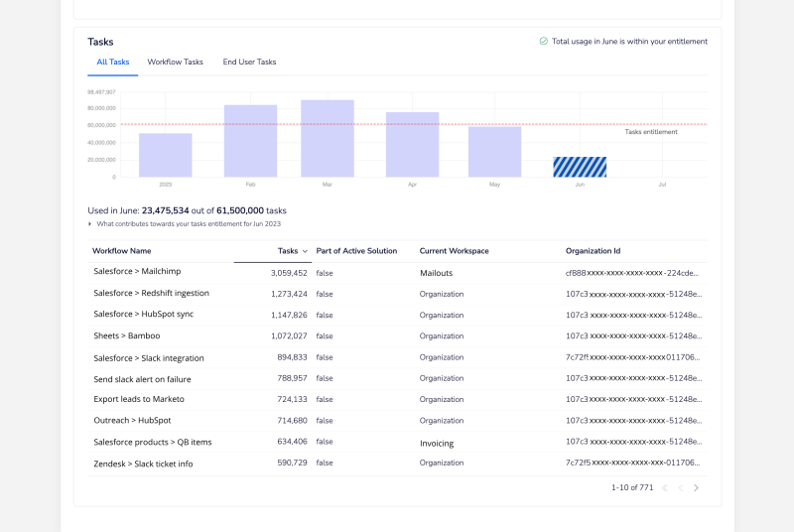Screen dimensions: 794x532
Task: Click the striped Jun bar in chart
Action: (580, 167)
